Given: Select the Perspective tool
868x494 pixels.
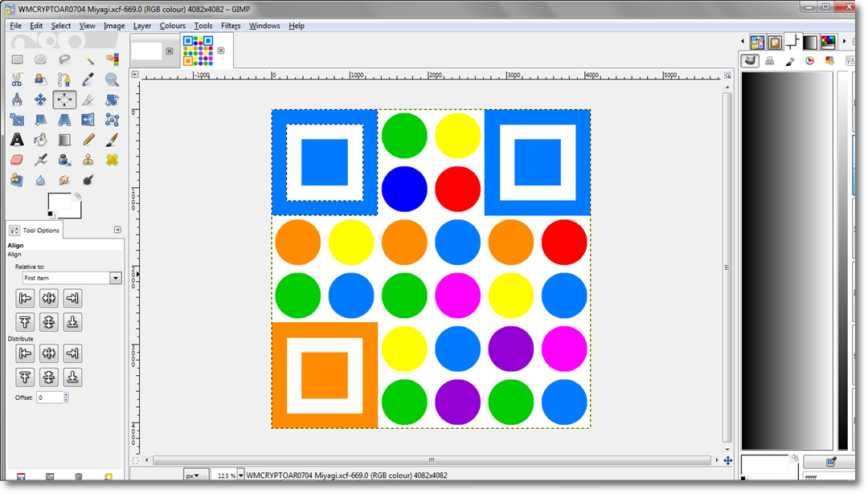Looking at the screenshot, I should coord(64,120).
